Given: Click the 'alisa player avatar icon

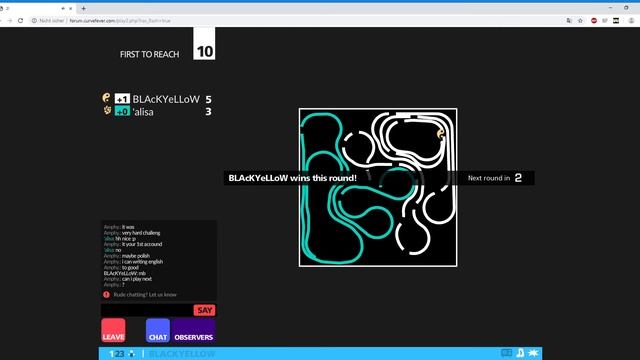Looking at the screenshot, I should 107,110.
